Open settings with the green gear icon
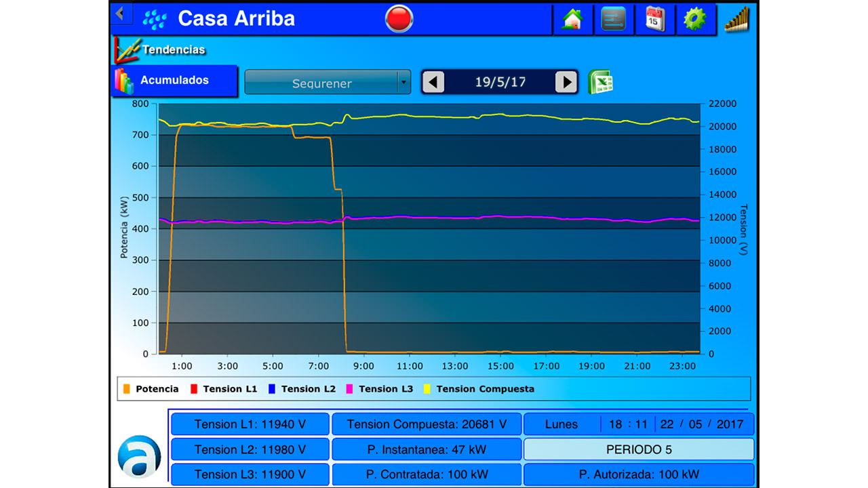Screen dimensions: 868x488 click(695, 19)
